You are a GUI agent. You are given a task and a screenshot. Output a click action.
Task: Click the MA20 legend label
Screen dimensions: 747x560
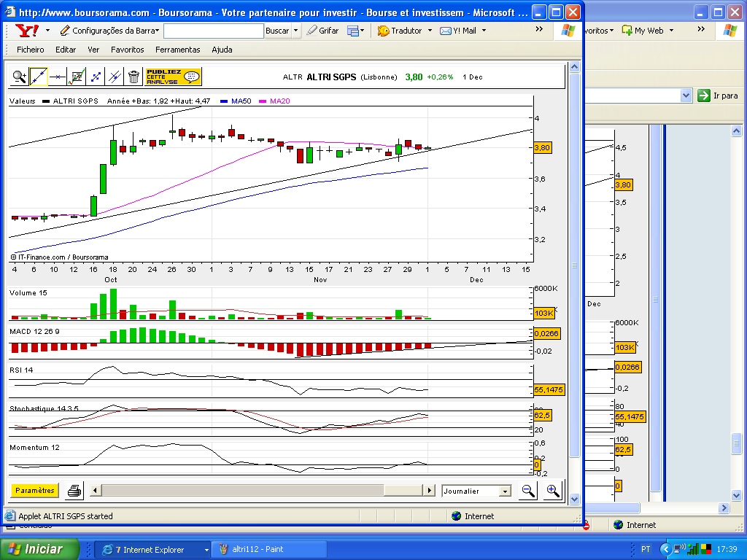(279, 101)
